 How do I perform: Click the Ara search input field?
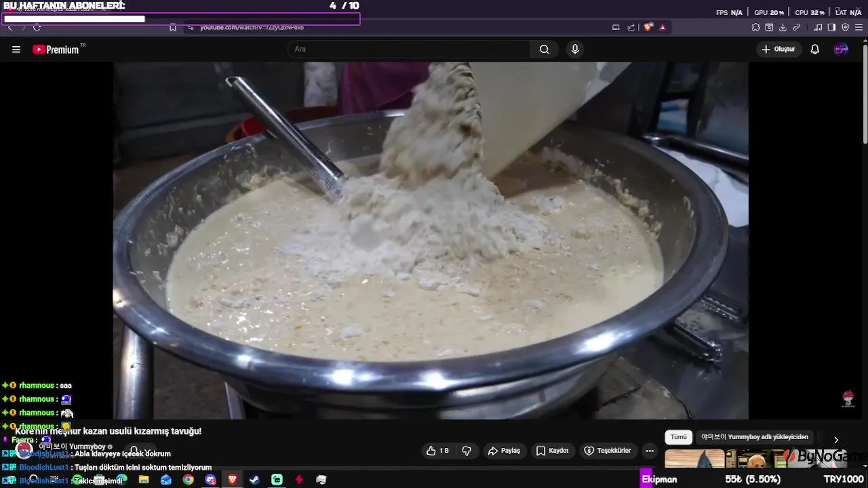coord(409,49)
